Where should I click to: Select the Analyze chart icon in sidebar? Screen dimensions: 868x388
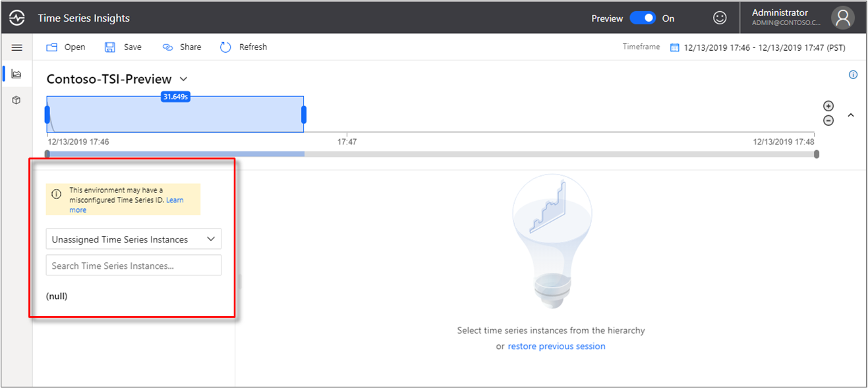[16, 74]
